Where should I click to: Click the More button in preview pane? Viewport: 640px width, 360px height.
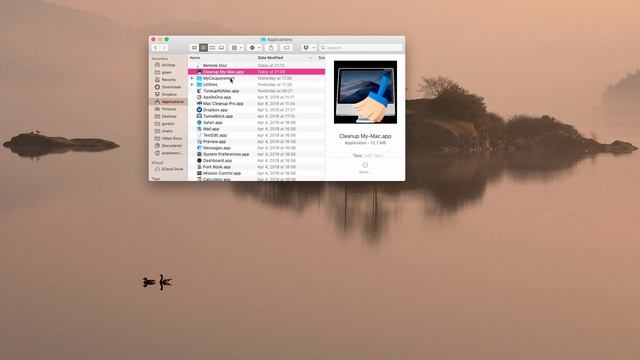pyautogui.click(x=365, y=167)
